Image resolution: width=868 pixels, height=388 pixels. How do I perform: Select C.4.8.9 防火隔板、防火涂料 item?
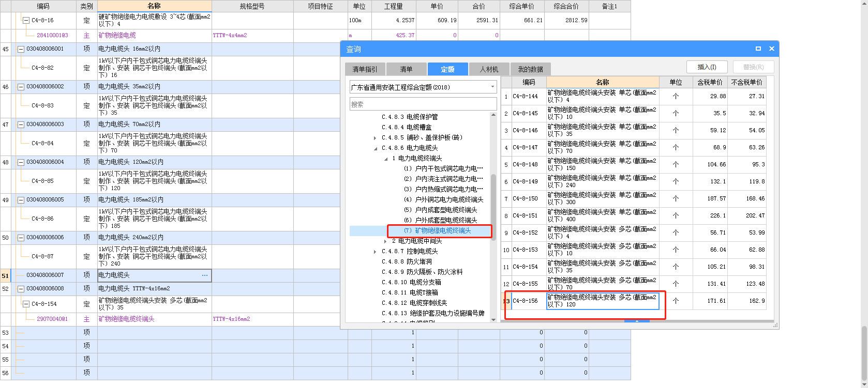(x=422, y=272)
